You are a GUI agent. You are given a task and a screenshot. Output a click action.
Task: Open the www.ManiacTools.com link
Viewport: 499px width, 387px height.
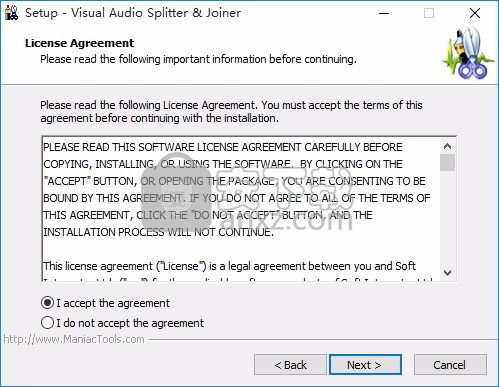pyautogui.click(x=74, y=339)
